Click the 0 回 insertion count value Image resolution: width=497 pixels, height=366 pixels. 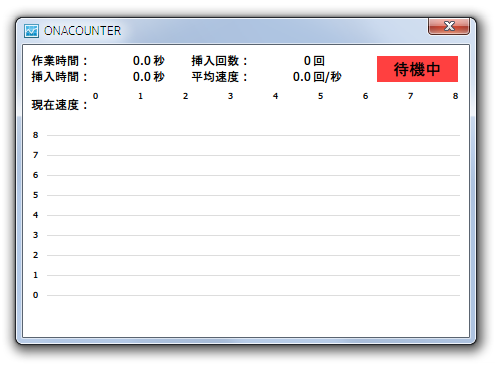pyautogui.click(x=314, y=61)
